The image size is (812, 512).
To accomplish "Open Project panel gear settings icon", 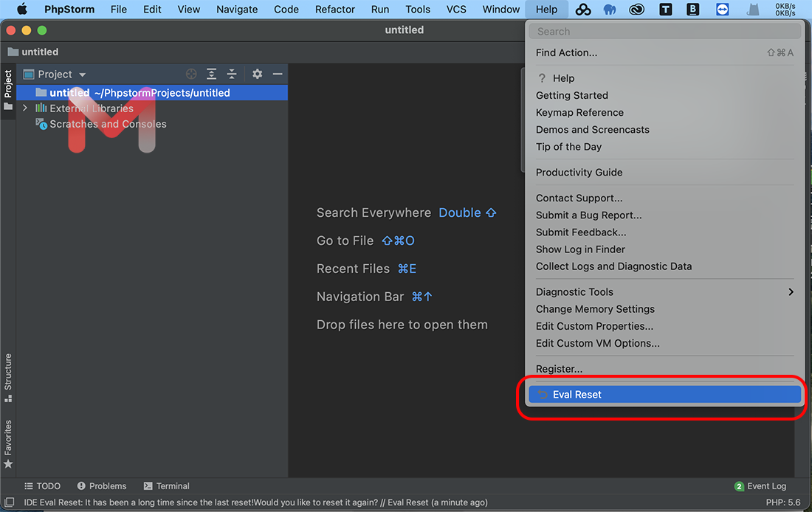I will pyautogui.click(x=257, y=74).
